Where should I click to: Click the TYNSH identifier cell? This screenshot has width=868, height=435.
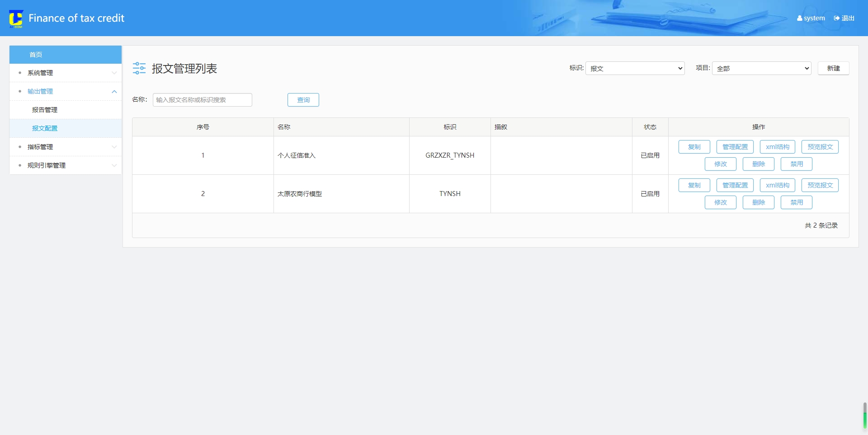tap(450, 194)
